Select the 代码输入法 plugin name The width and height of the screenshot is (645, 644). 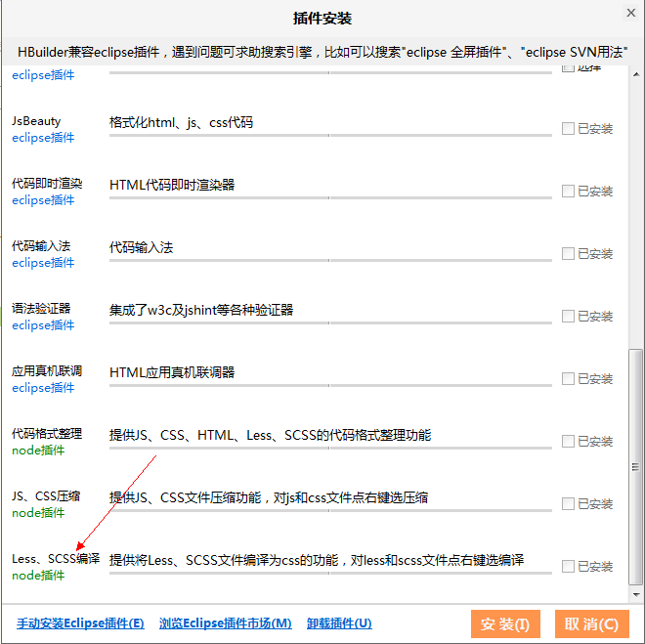pos(41,246)
